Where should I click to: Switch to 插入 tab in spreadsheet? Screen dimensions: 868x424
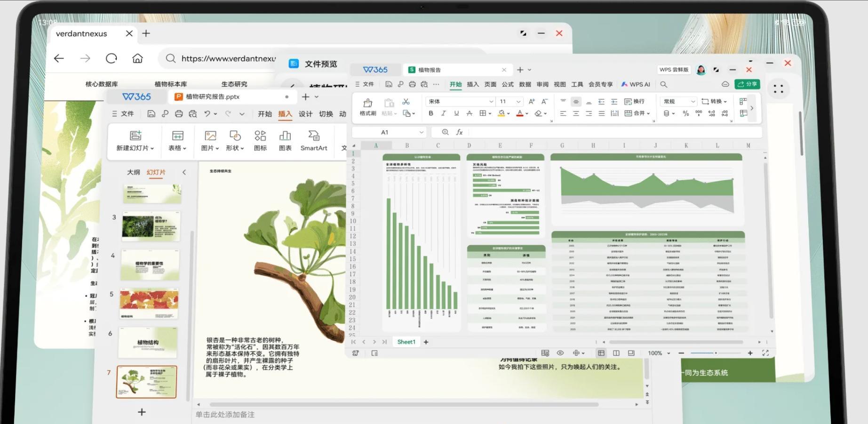pos(473,84)
